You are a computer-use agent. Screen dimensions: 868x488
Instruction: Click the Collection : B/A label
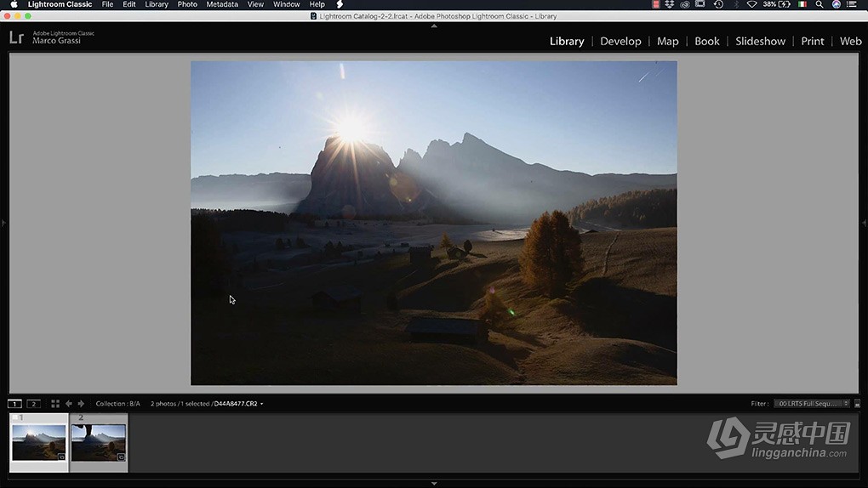point(118,404)
